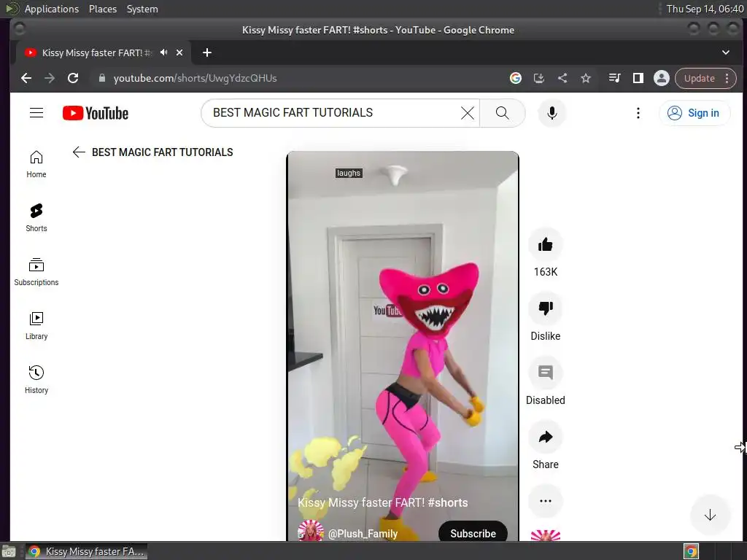
Task: Open Shorts in the sidebar
Action: 36,218
